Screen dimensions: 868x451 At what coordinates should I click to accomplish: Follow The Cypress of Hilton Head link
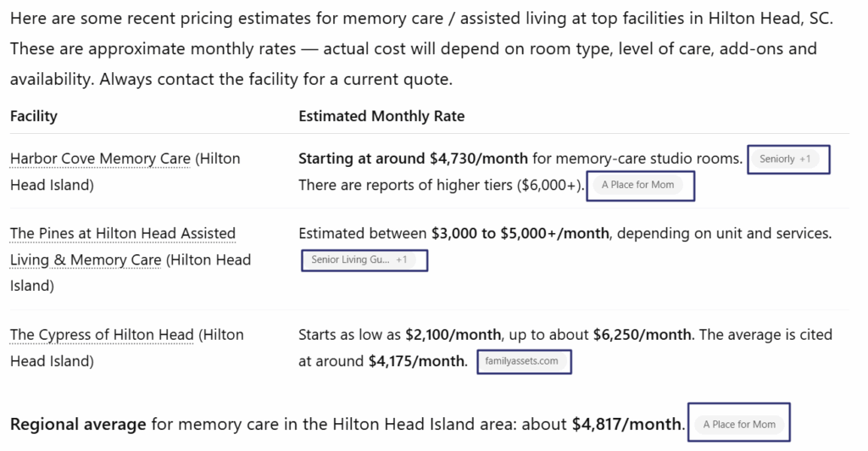[102, 335]
